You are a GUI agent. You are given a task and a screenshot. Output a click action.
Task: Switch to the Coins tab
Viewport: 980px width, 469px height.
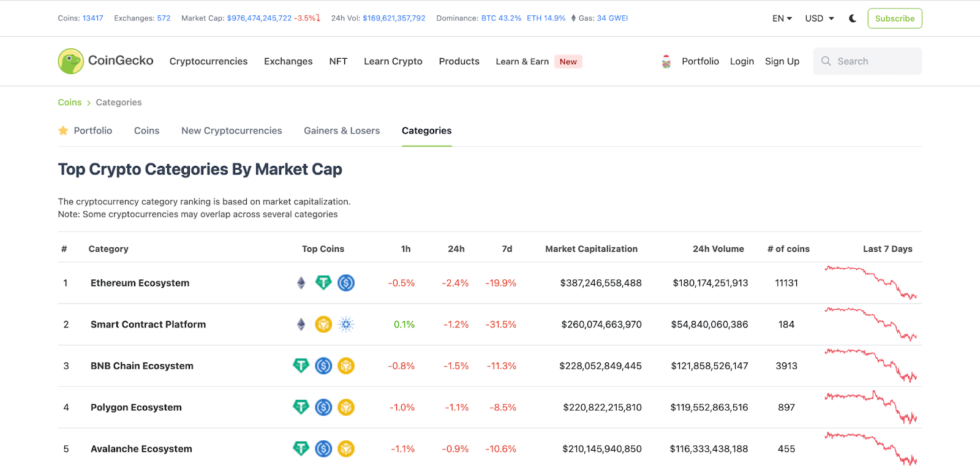click(x=146, y=130)
